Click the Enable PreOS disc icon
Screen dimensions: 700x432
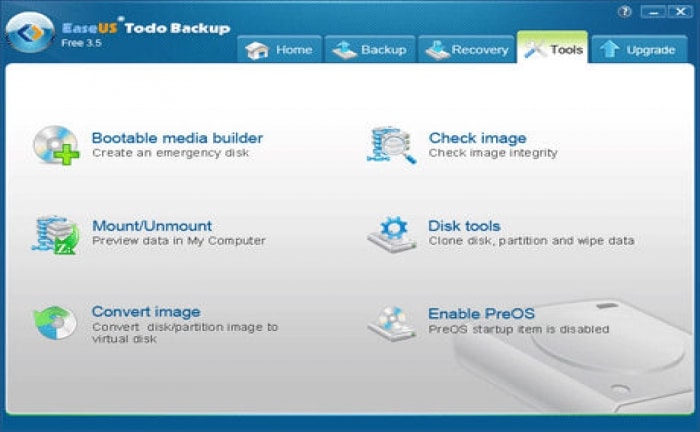pos(392,324)
